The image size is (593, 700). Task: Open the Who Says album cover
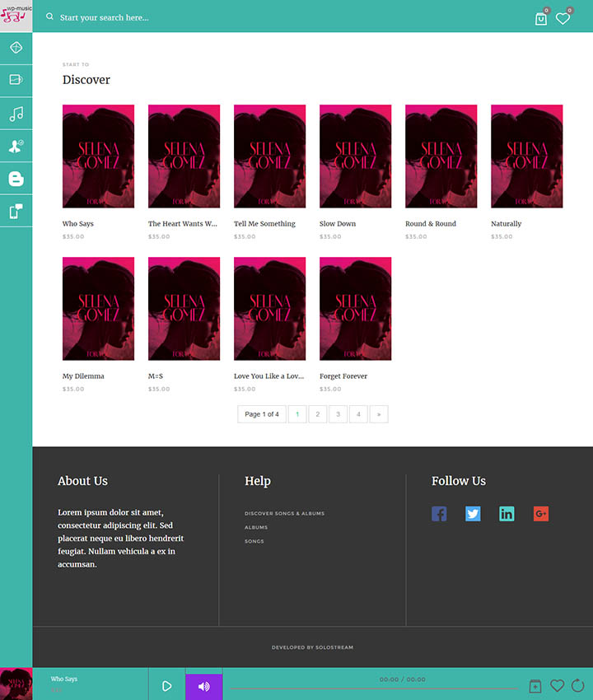(98, 156)
